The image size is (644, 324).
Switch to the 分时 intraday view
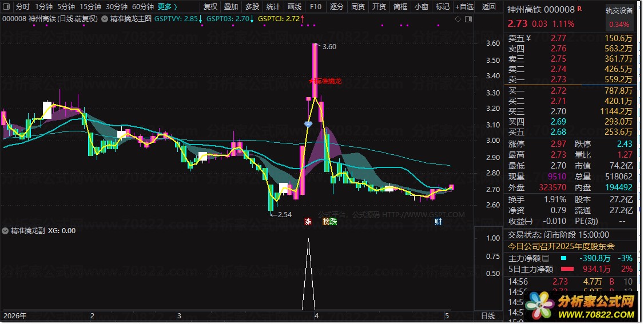tap(23, 6)
